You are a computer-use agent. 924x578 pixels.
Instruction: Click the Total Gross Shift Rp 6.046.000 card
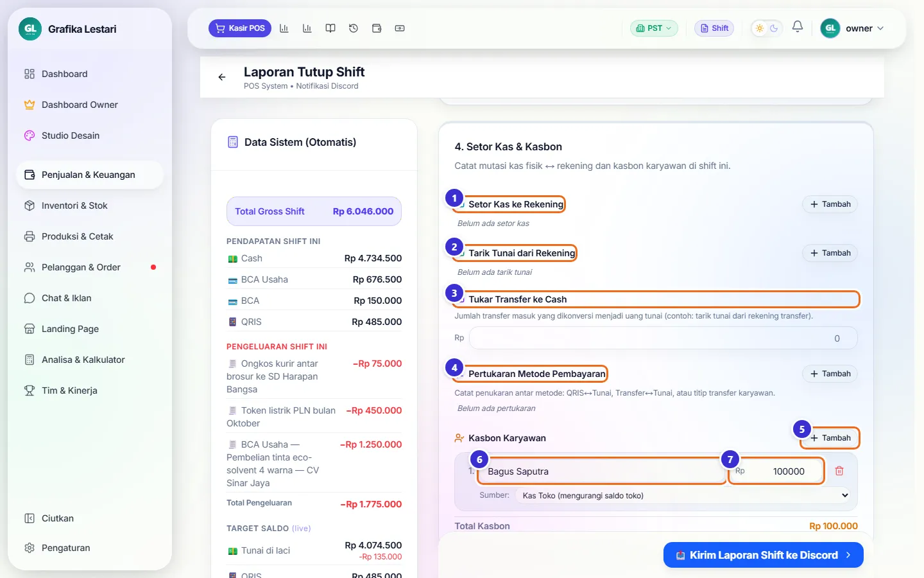(314, 211)
